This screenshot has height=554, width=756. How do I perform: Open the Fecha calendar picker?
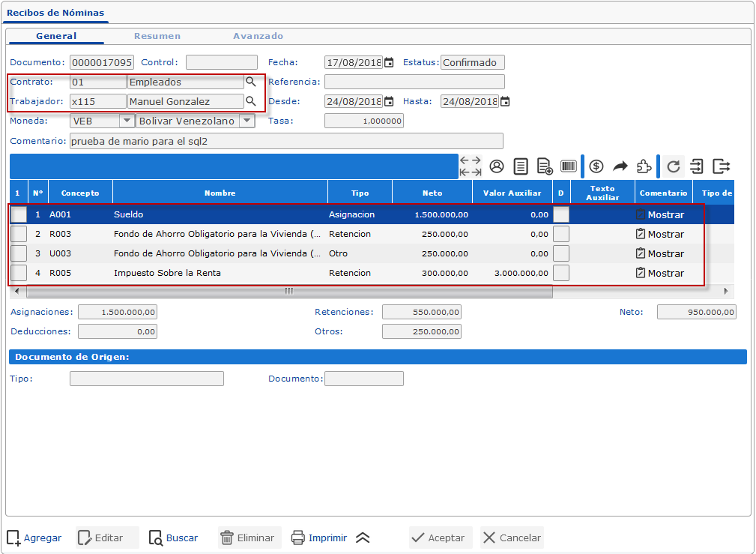pos(389,63)
